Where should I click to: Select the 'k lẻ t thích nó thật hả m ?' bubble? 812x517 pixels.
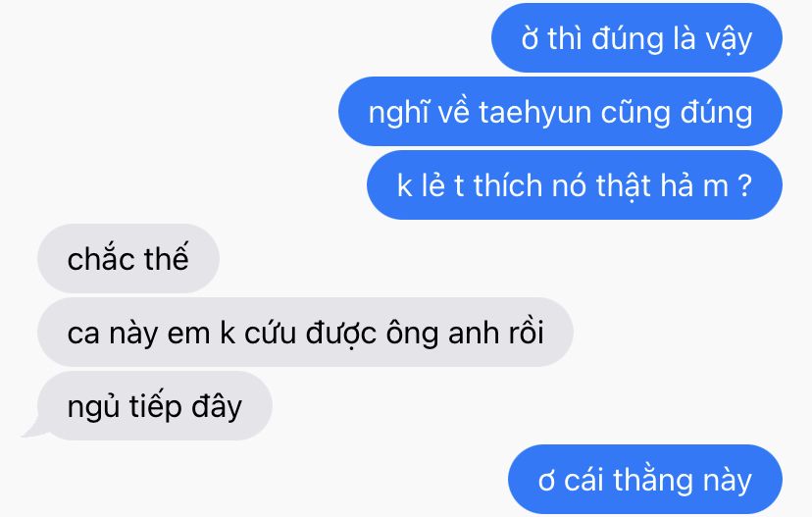(x=575, y=185)
